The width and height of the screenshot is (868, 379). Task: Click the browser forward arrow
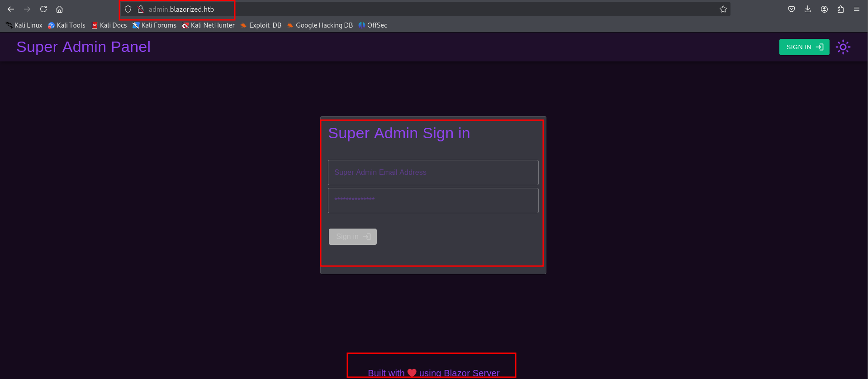(x=27, y=9)
